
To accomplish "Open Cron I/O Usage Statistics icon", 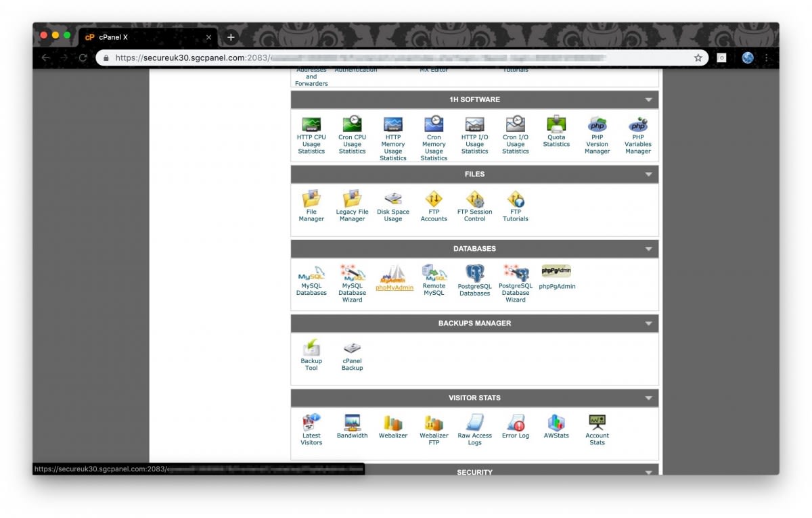I will [x=516, y=124].
